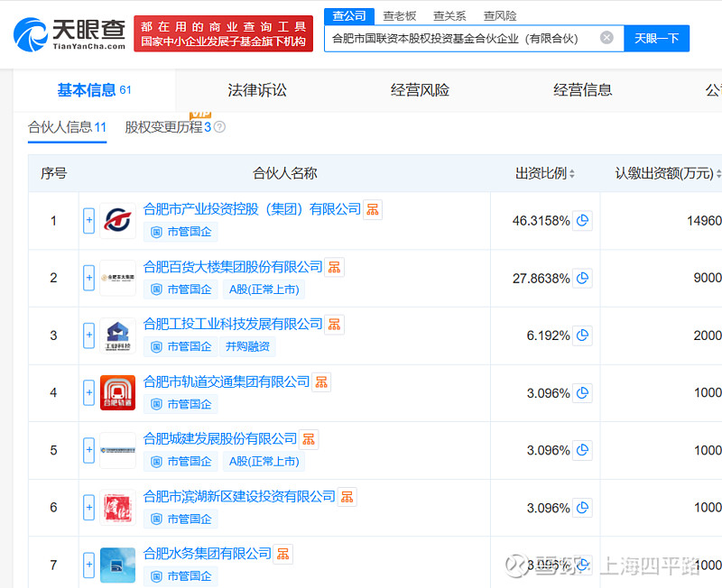View equity structure icon for 滨湖新区建设投资

click(x=347, y=497)
